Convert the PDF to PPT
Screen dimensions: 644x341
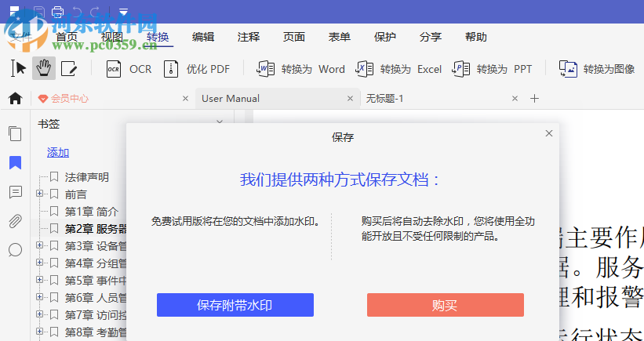[x=492, y=69]
